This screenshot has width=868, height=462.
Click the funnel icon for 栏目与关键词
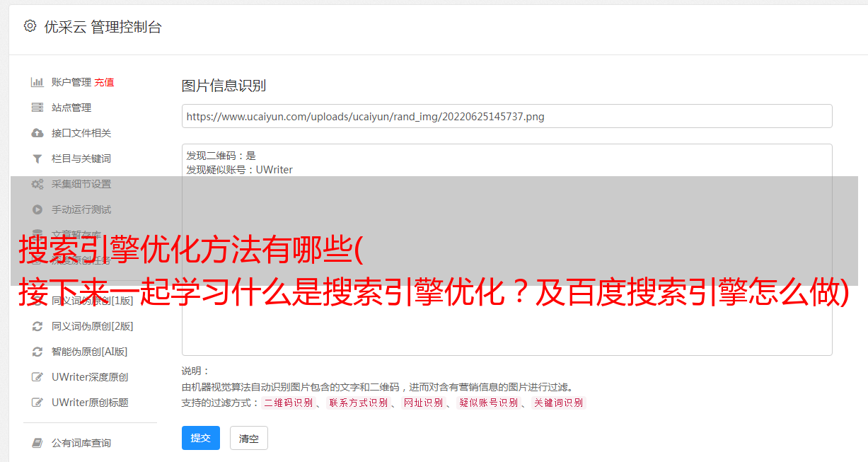click(37, 158)
